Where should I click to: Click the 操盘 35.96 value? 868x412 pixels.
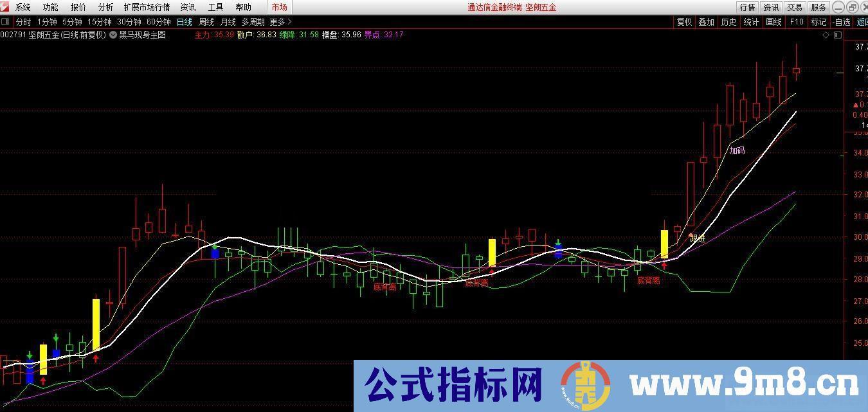click(x=341, y=35)
